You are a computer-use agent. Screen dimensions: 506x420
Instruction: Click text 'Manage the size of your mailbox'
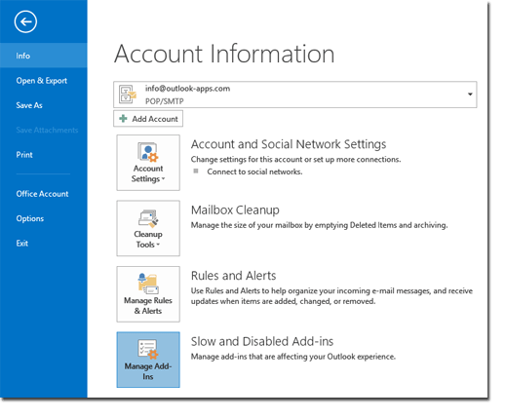tap(247, 225)
